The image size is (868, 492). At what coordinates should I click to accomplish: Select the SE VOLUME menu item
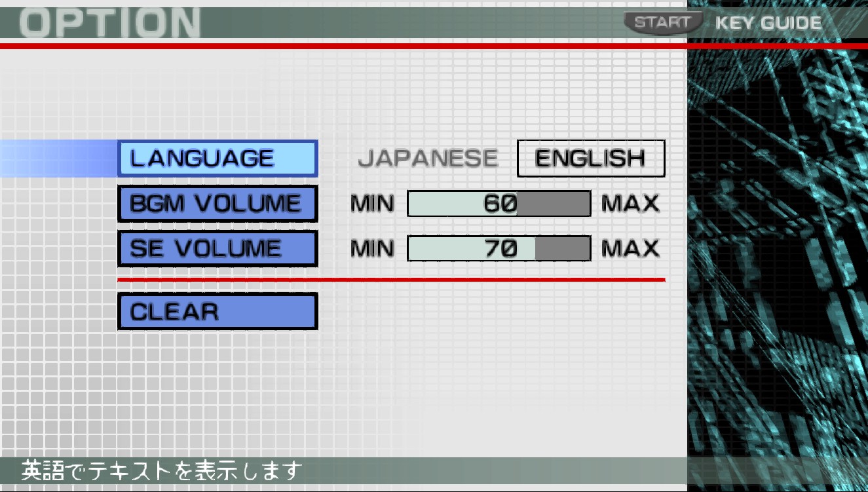[217, 248]
